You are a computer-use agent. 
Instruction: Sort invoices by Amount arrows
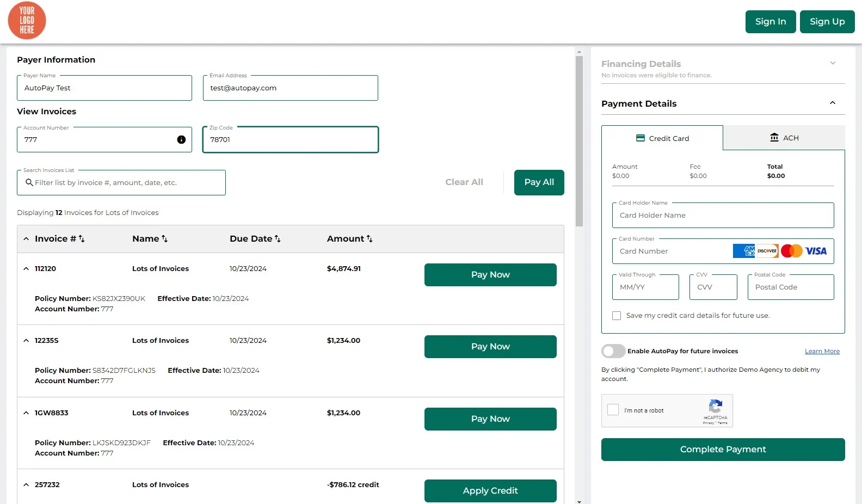coord(370,239)
